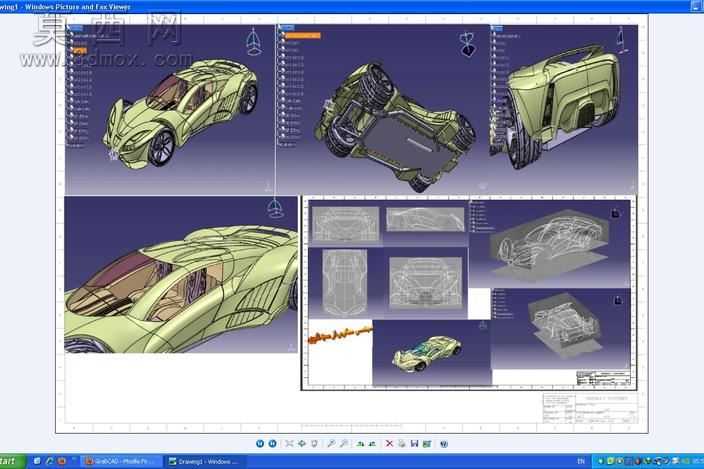Launch the second Quick Launch shortcut

pos(50,461)
